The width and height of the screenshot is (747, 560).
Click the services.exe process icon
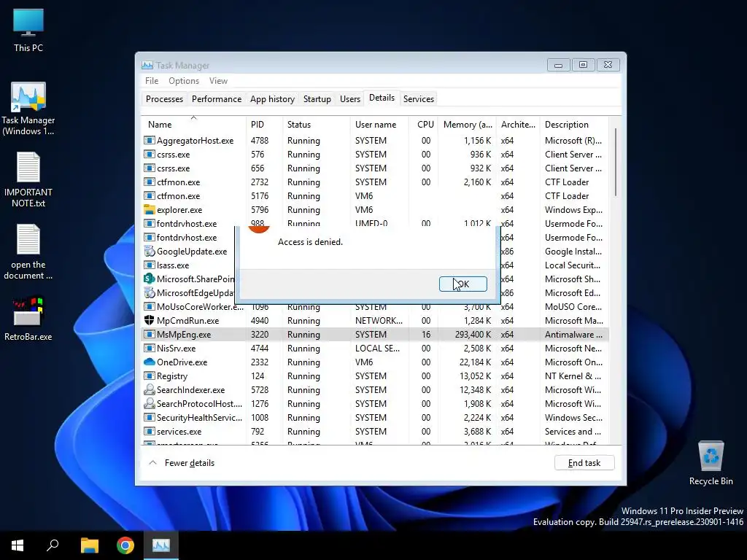coord(149,432)
